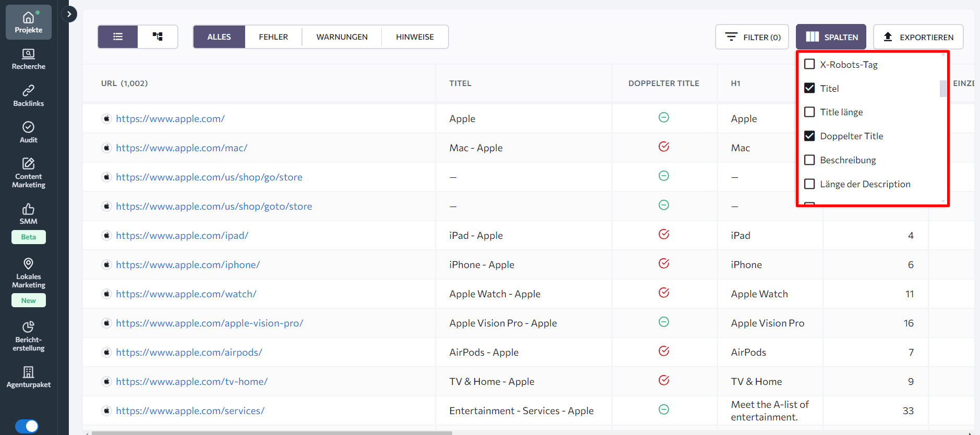Click the EXPORTIEREN button
Viewport: 980px width, 435px height.
point(918,37)
